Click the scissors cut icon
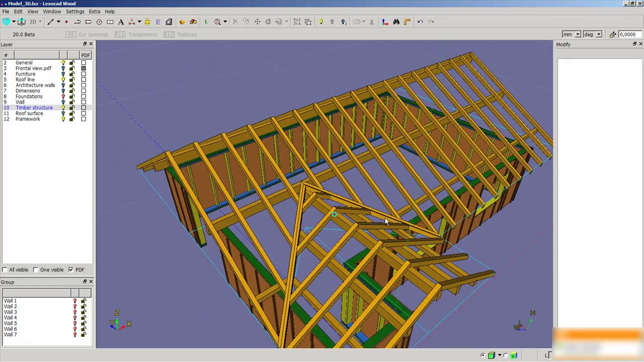The height and width of the screenshot is (362, 644). [x=372, y=22]
